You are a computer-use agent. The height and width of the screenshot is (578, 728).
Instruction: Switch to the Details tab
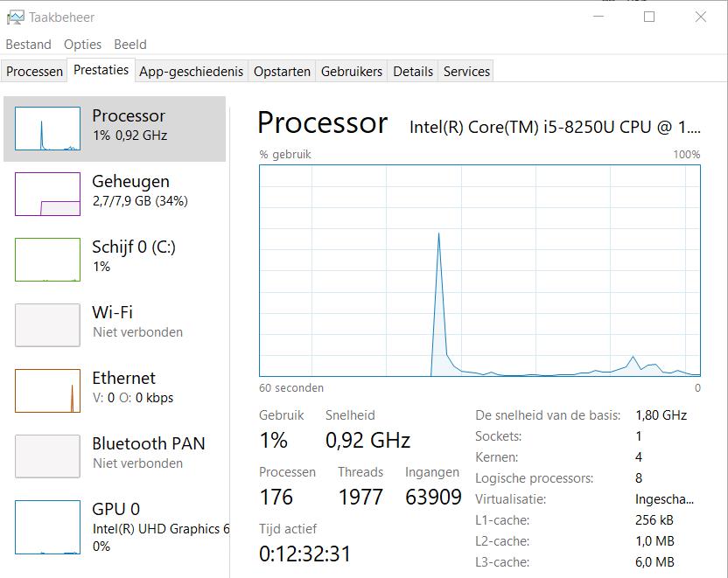(413, 72)
